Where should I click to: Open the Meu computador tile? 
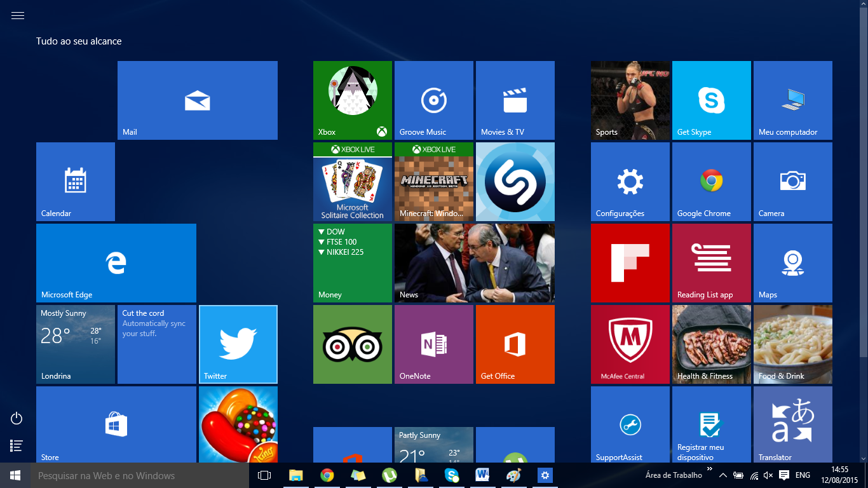pyautogui.click(x=793, y=100)
